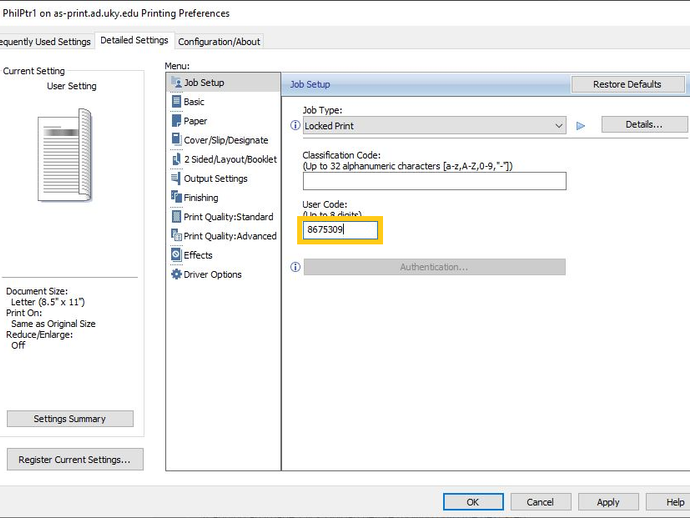Viewport: 690px width, 518px height.
Task: Click the Basic menu icon
Action: click(176, 102)
